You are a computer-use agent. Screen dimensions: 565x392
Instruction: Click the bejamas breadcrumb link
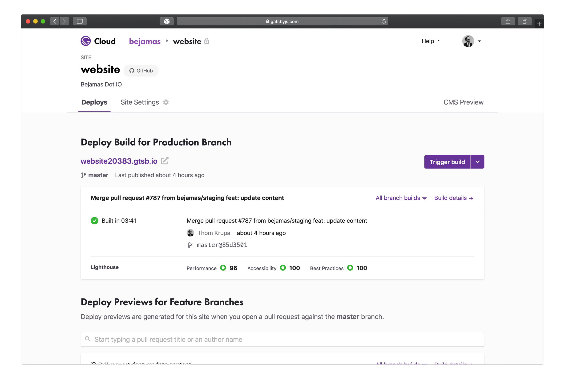coord(145,41)
